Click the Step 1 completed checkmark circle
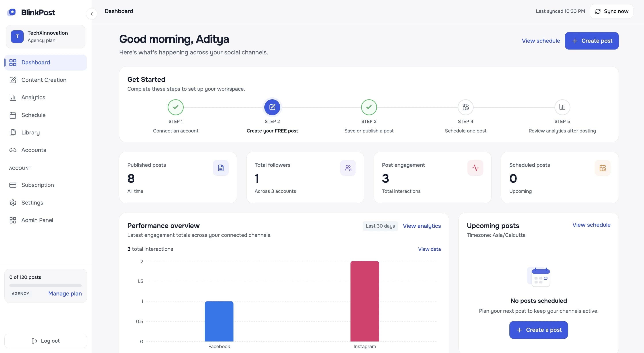Viewport: 644px width, 353px height. click(175, 107)
